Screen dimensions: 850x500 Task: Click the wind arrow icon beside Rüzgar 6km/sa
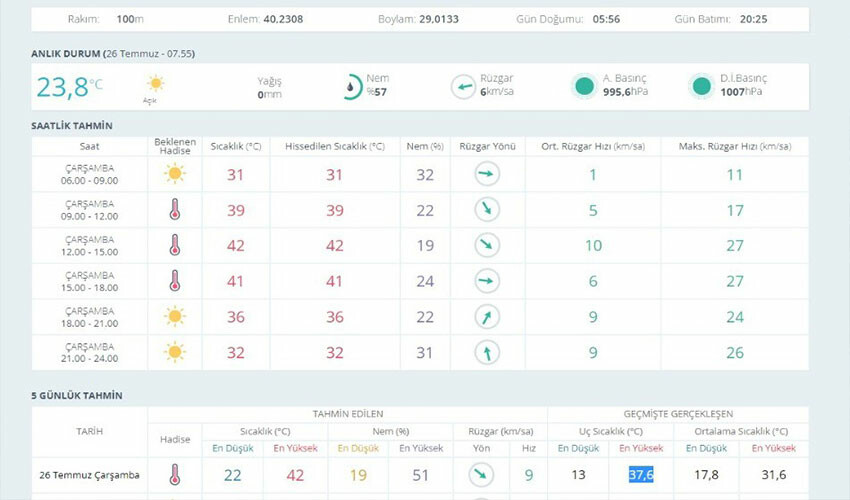[463, 86]
